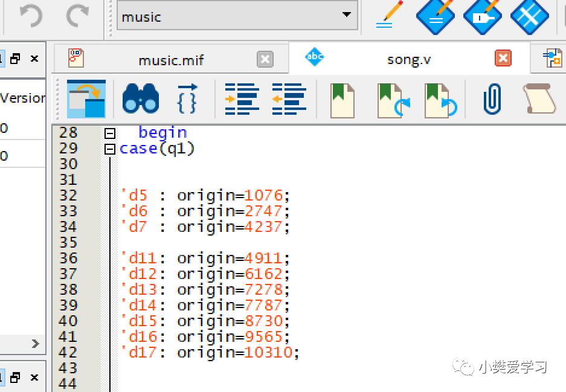Decrease indent of selected lines
This screenshot has height=392, width=566.
tap(289, 99)
